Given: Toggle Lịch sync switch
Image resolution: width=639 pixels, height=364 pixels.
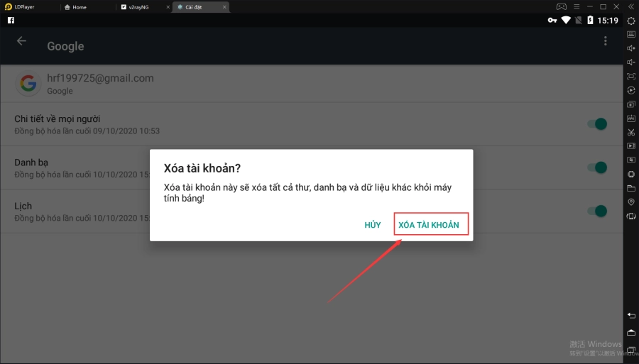Looking at the screenshot, I should (597, 211).
